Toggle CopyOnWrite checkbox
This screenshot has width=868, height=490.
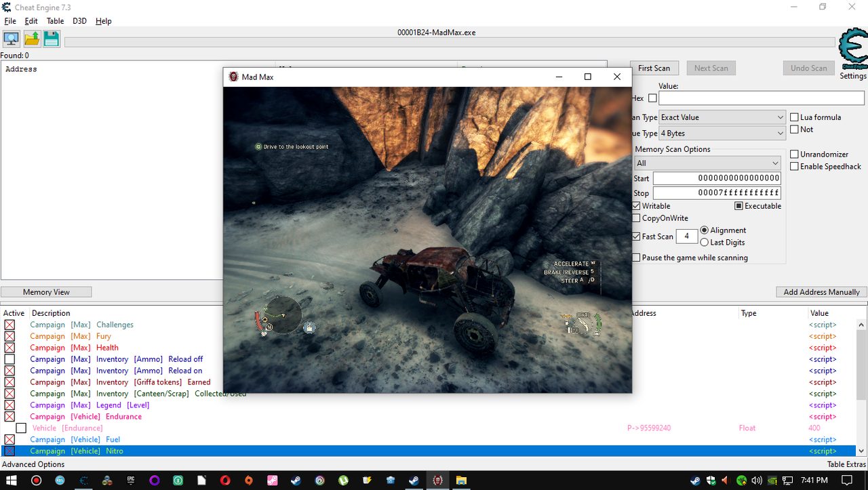(636, 218)
